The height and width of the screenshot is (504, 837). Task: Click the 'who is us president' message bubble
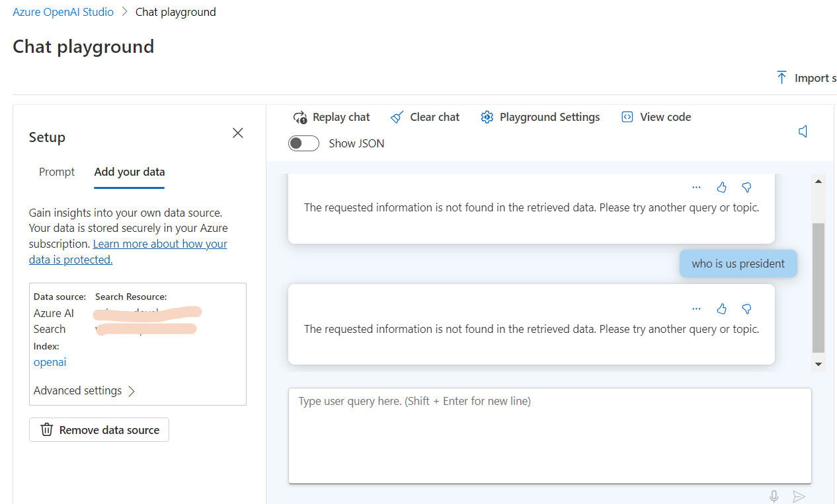click(738, 264)
